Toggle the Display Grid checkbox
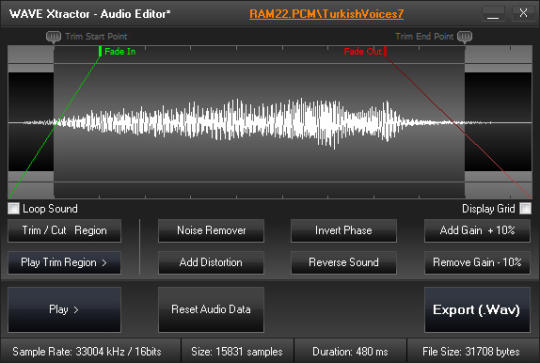Viewport: 540px width, 363px height. 525,208
